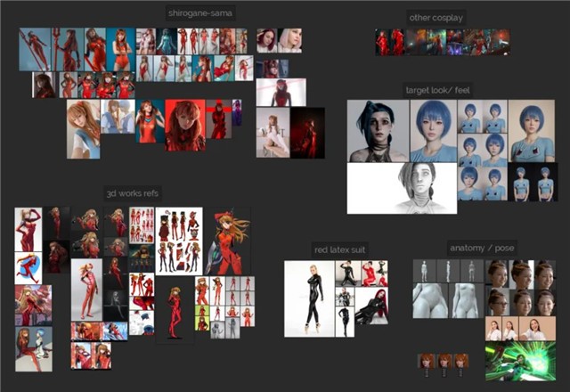Click the red-haired woman reclining in black latex
Screen dimensions: 570x392
click(371, 306)
